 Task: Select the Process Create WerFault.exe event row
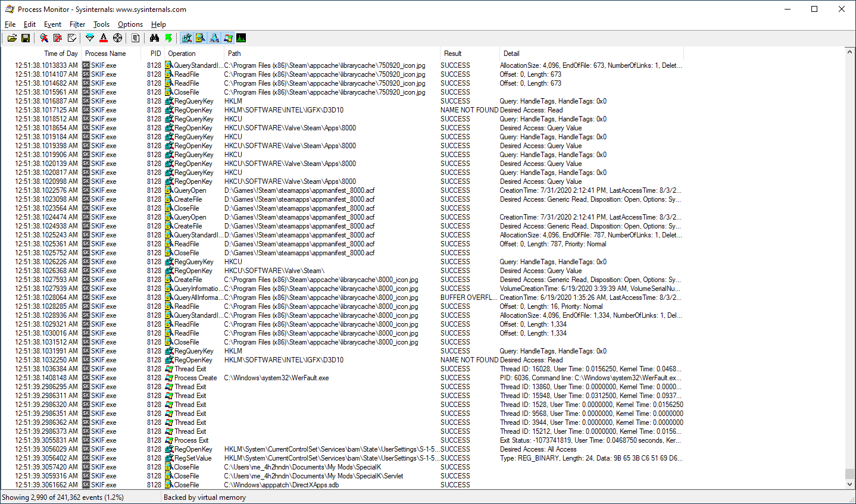195,378
